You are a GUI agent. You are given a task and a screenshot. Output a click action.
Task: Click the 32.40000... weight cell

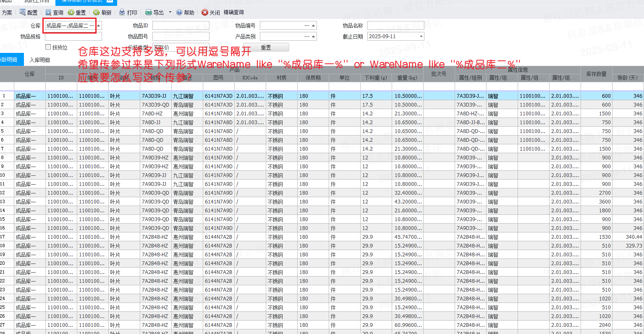407,193
